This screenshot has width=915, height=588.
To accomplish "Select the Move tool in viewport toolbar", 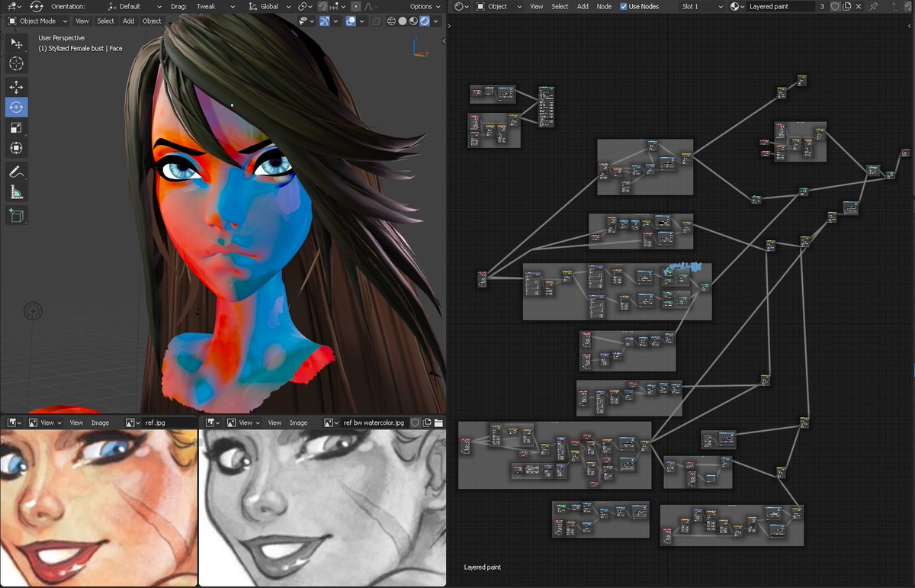I will click(16, 87).
